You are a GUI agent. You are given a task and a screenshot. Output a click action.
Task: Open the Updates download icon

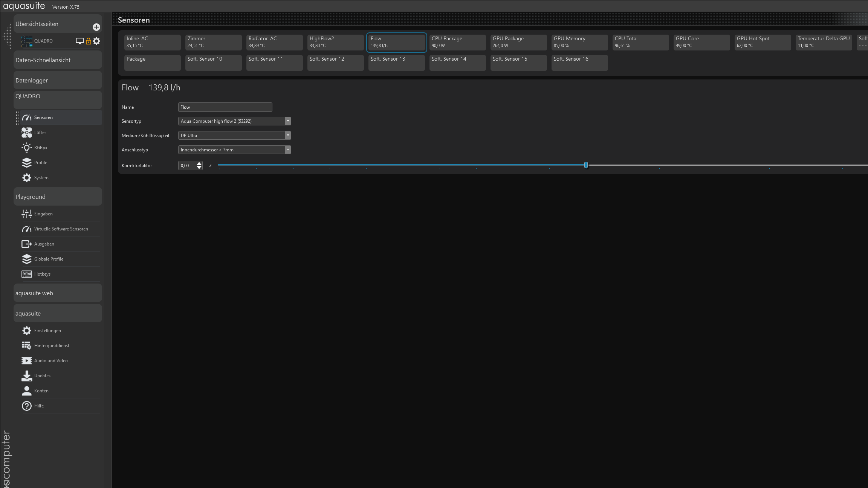point(27,376)
